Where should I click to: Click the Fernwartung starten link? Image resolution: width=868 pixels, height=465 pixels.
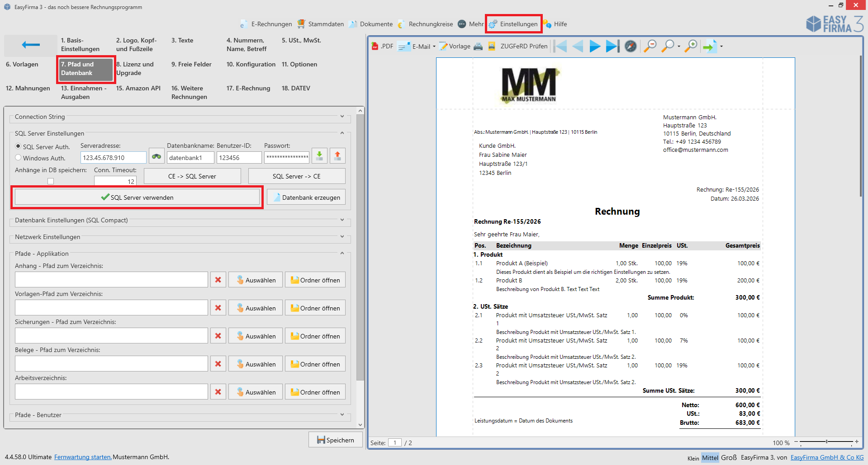click(x=83, y=457)
